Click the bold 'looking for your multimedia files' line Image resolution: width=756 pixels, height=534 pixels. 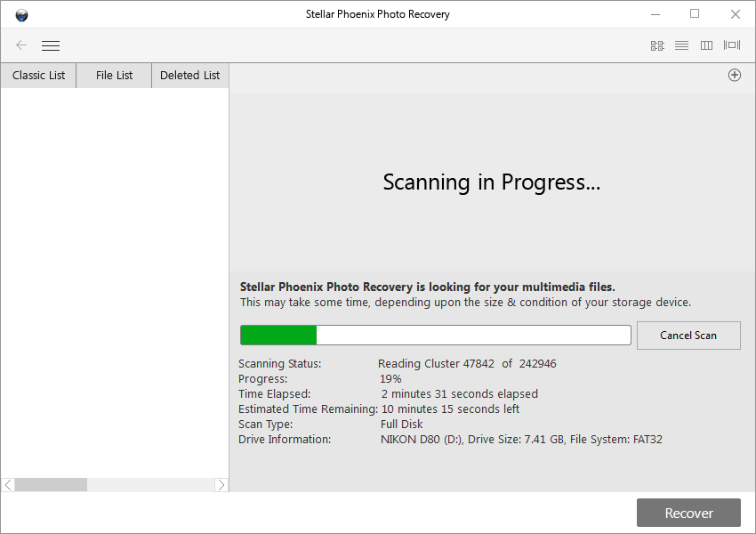[428, 287]
